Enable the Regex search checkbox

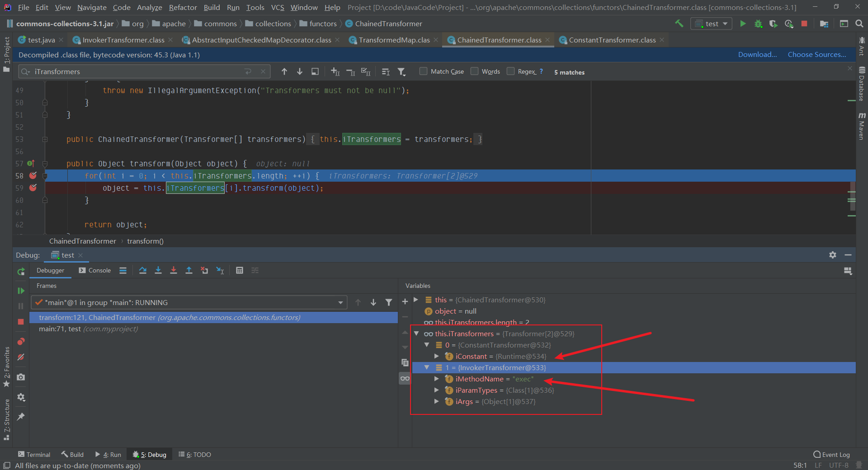pos(511,71)
